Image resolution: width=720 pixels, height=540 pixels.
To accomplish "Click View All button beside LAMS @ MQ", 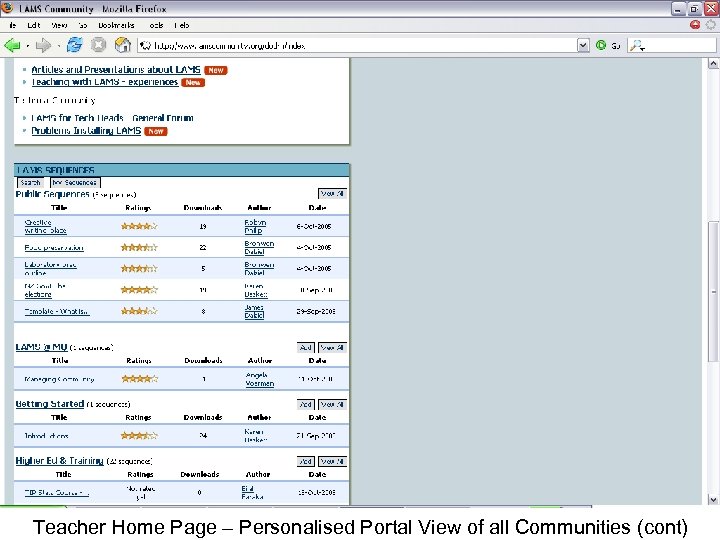I will coord(332,348).
